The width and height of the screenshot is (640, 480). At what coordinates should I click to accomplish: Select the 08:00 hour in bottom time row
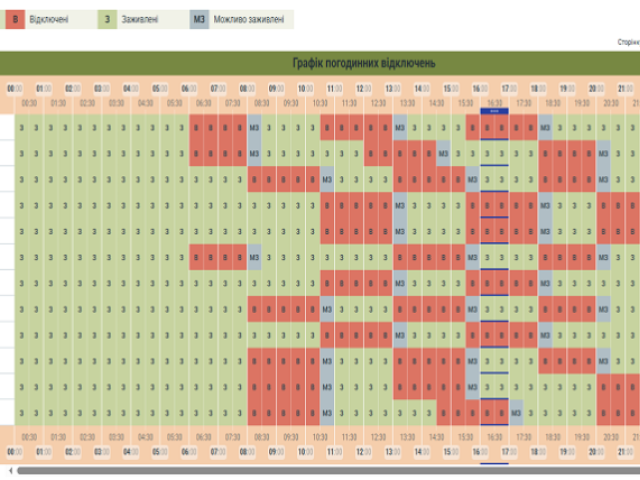[247, 452]
